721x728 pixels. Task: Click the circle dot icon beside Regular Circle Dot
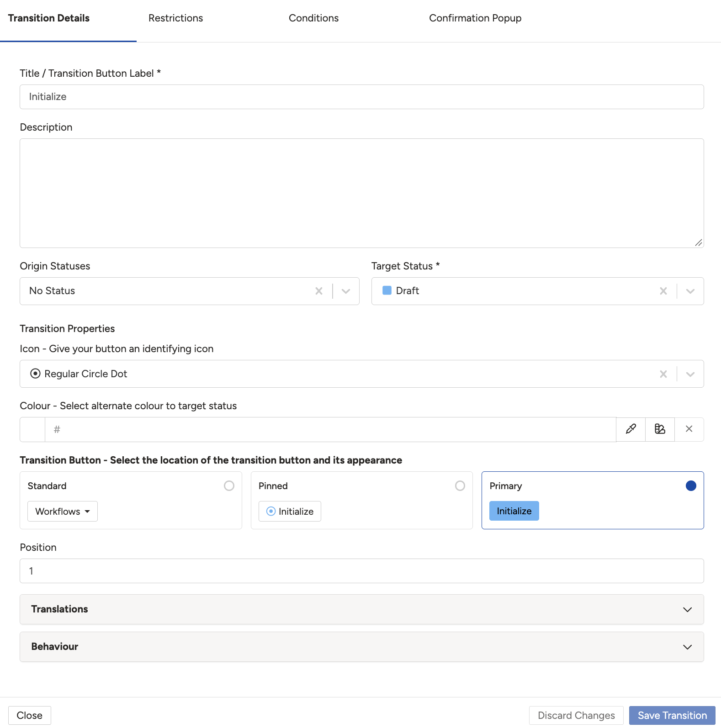pyautogui.click(x=35, y=374)
